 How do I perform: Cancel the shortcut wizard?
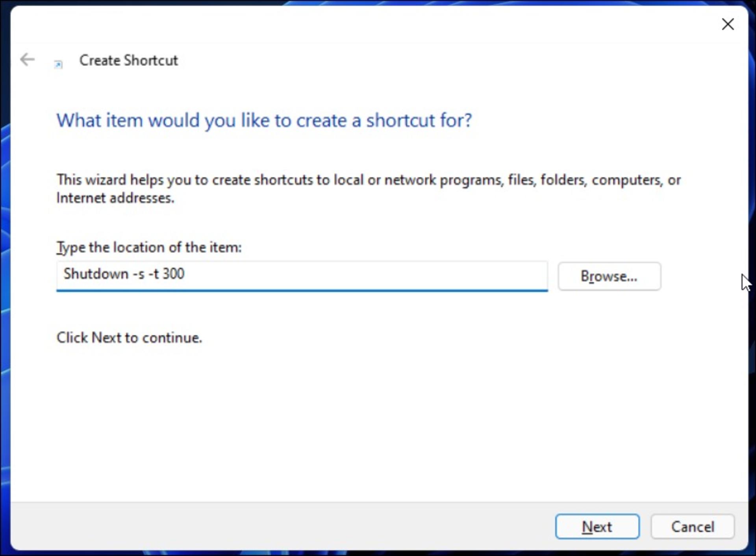click(693, 526)
